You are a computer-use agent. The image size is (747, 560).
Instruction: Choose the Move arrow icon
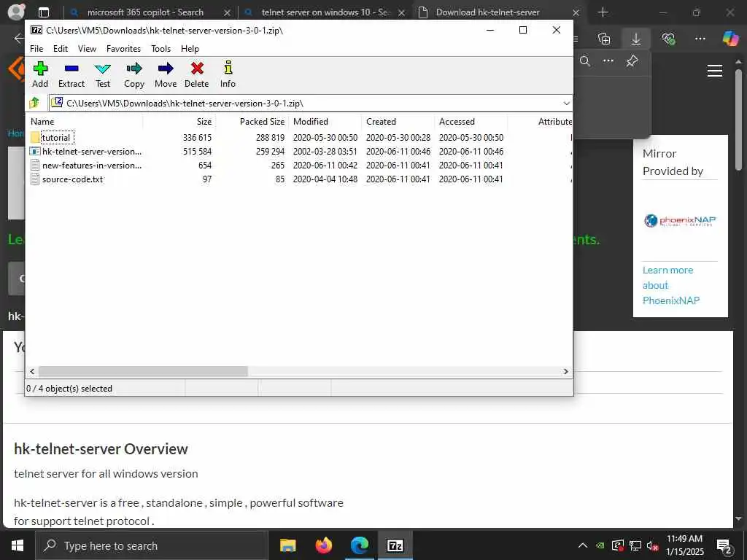166,69
